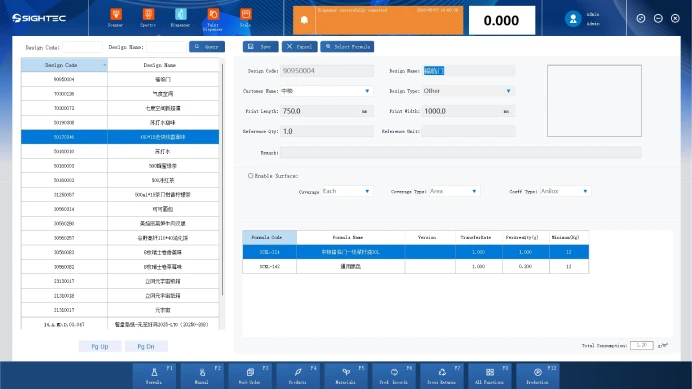Select design row with code 90950004
692x389 pixels.
coord(120,79)
